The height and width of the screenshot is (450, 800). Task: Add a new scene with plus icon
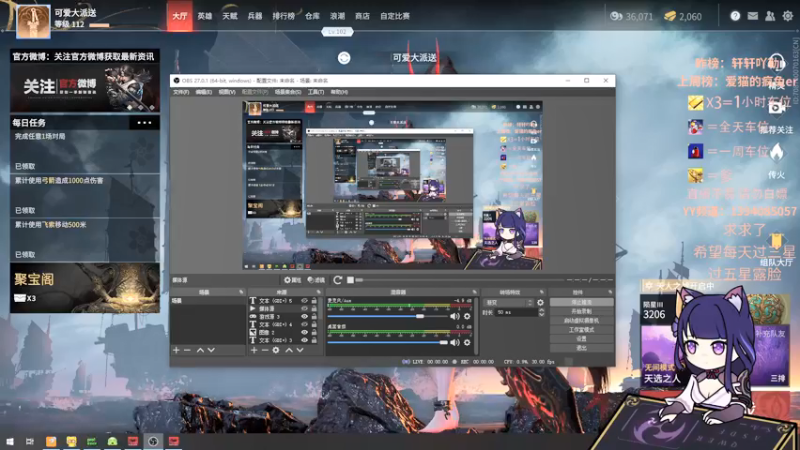[176, 351]
